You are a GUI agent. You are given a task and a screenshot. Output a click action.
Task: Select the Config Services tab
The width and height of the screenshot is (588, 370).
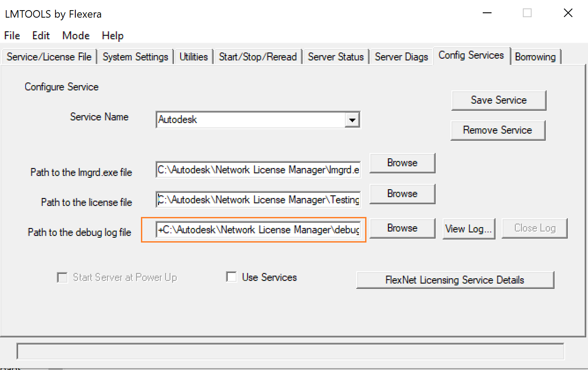click(x=471, y=56)
